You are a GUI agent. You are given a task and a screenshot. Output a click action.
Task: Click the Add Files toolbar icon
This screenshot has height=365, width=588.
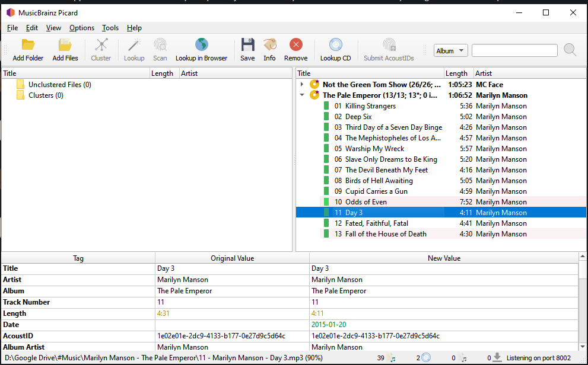[x=65, y=45]
